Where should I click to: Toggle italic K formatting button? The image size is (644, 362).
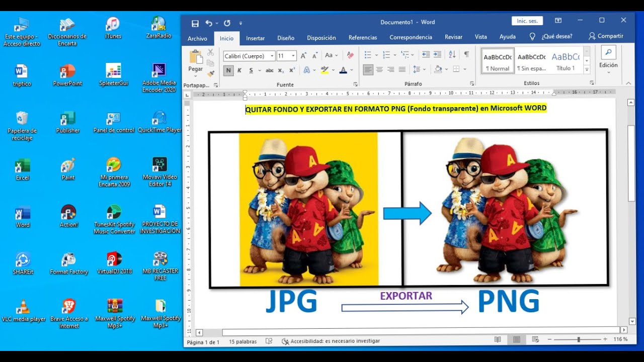[240, 70]
